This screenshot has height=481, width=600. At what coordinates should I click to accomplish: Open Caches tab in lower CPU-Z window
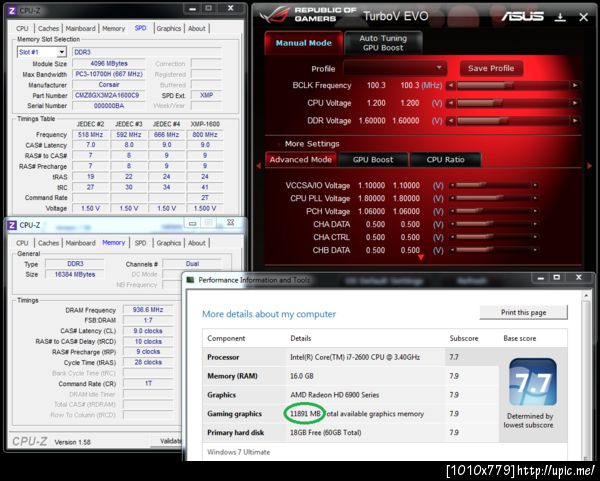(x=49, y=243)
